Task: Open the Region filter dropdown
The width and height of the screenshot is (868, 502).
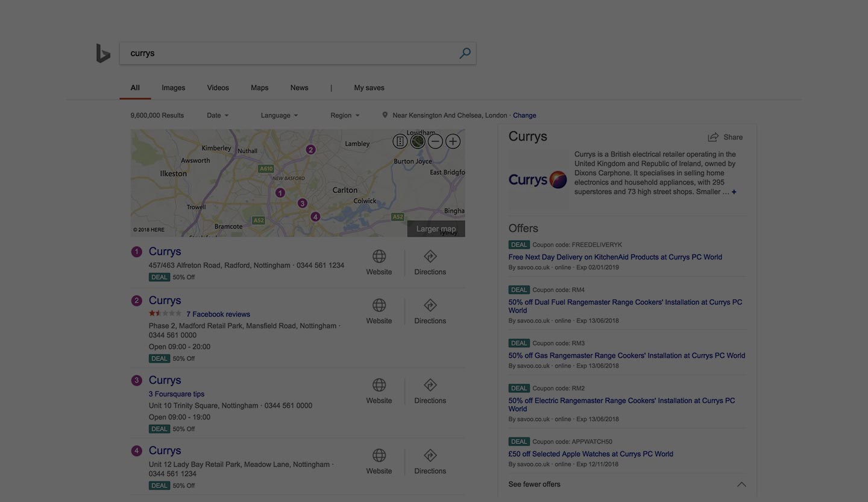Action: pos(345,115)
